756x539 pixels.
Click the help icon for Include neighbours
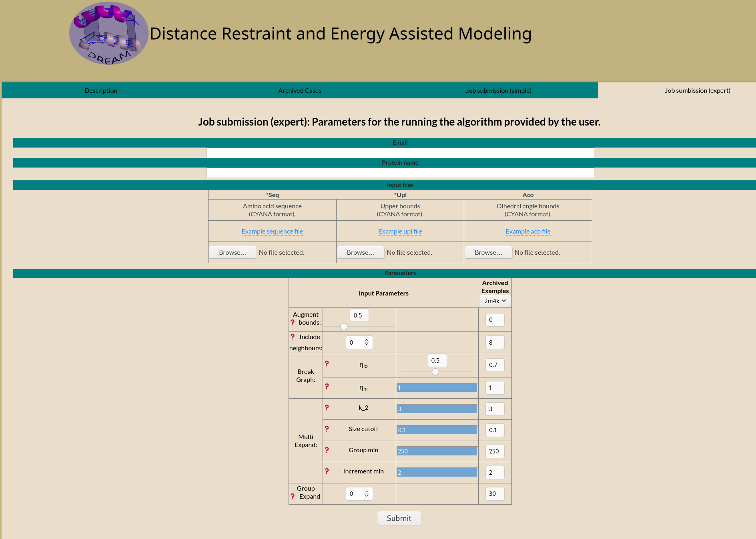(x=293, y=337)
